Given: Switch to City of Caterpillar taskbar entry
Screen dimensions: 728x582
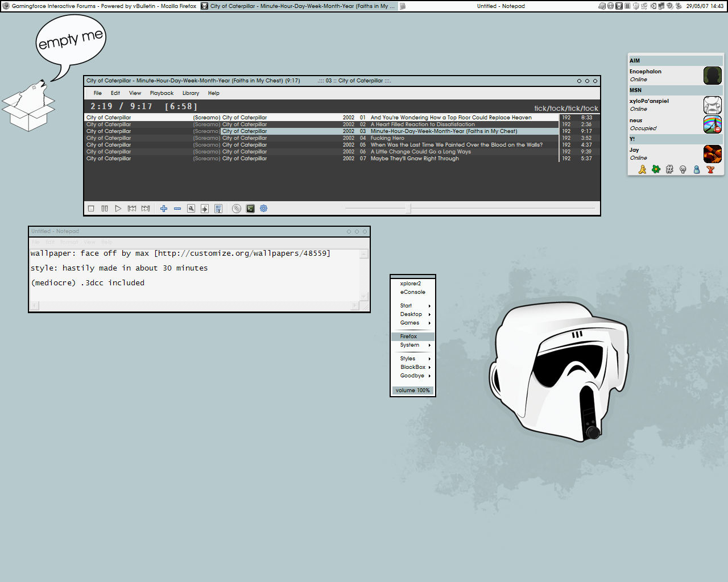Looking at the screenshot, I should tap(300, 6).
